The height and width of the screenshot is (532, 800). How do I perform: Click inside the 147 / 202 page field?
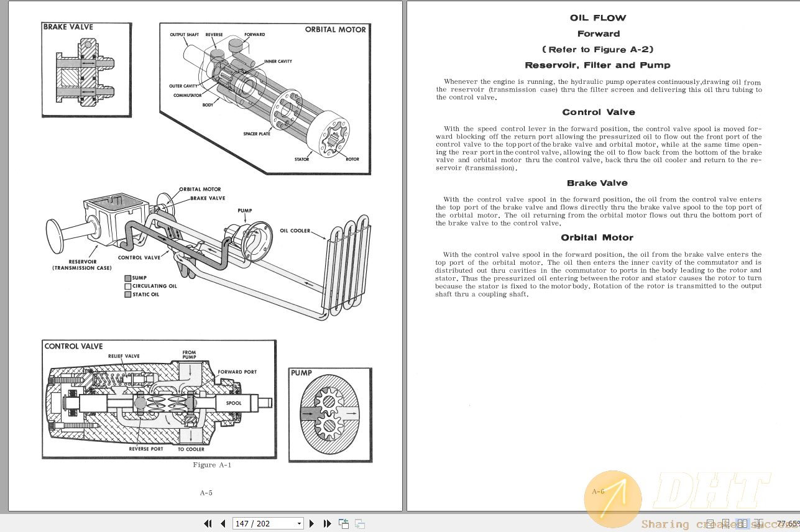261,523
